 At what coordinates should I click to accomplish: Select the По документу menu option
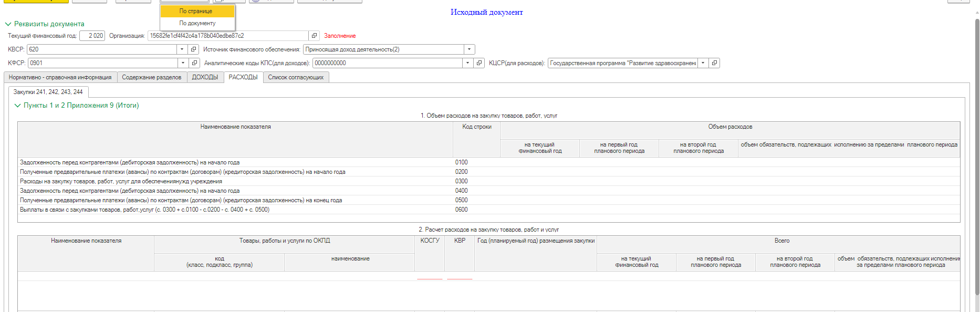point(197,23)
